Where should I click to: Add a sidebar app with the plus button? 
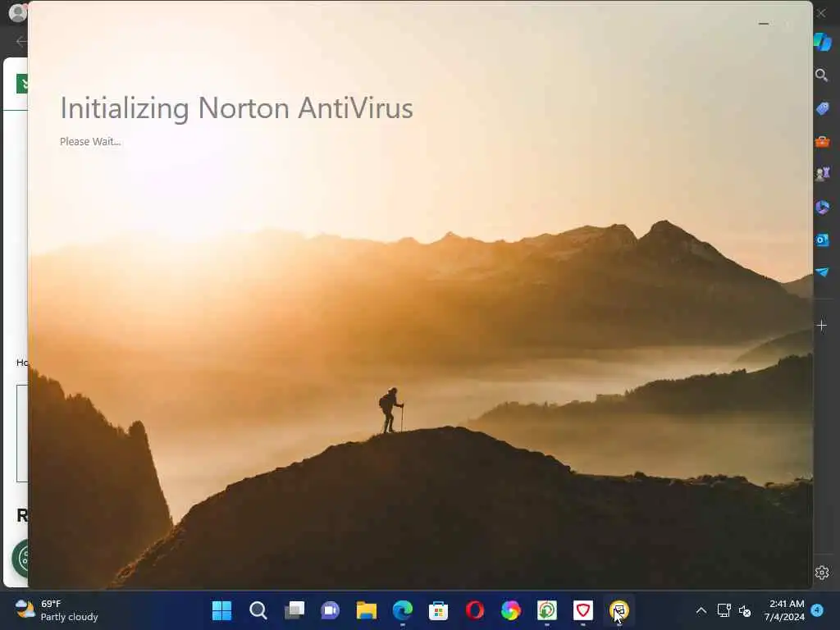tap(822, 325)
